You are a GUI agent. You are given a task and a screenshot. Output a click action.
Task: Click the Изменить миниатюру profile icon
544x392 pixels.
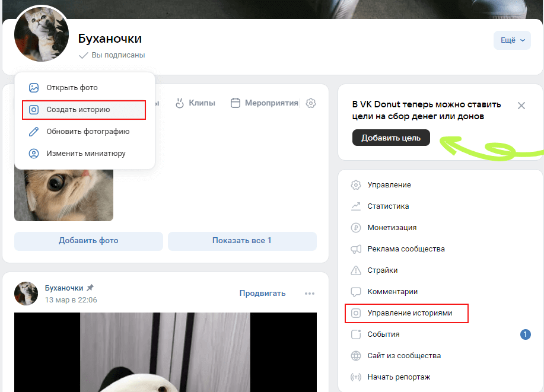34,154
